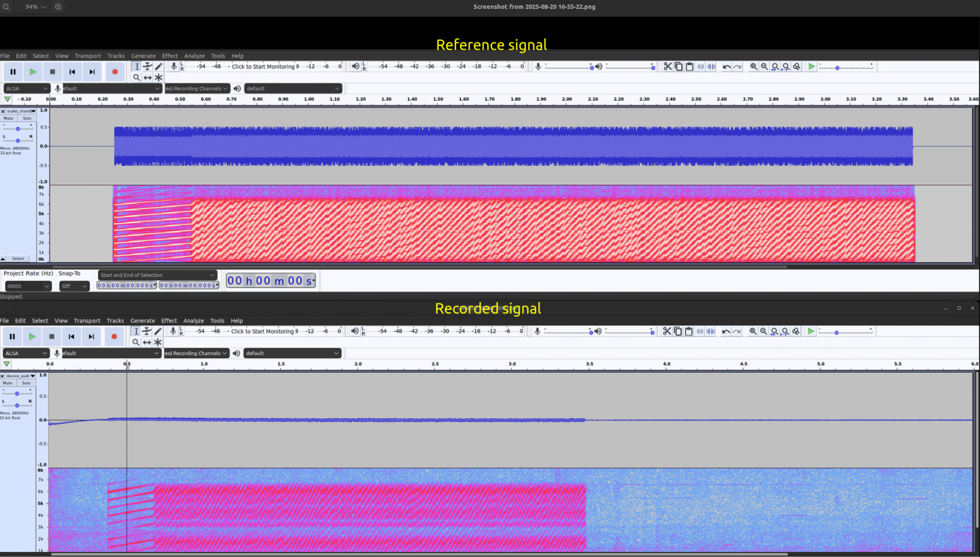
Task: Undo the last action in the Recorded signal window
Action: 726,331
